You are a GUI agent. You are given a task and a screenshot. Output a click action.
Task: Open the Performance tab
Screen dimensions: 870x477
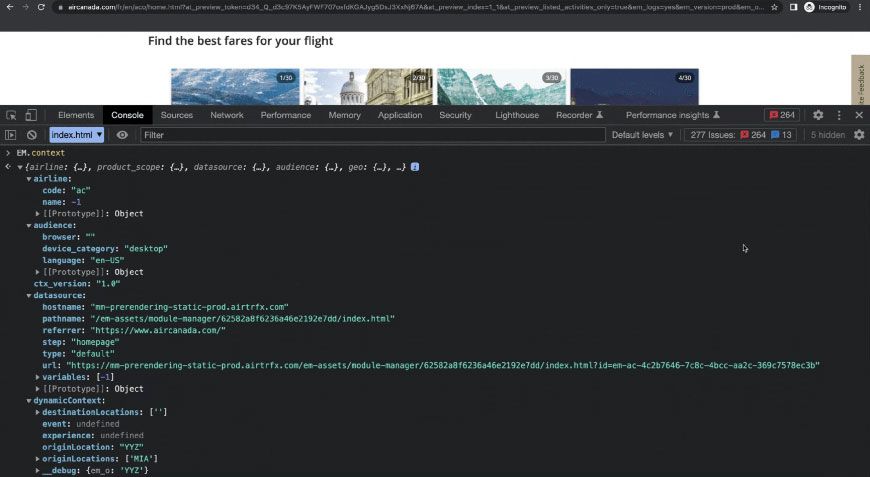coord(286,115)
